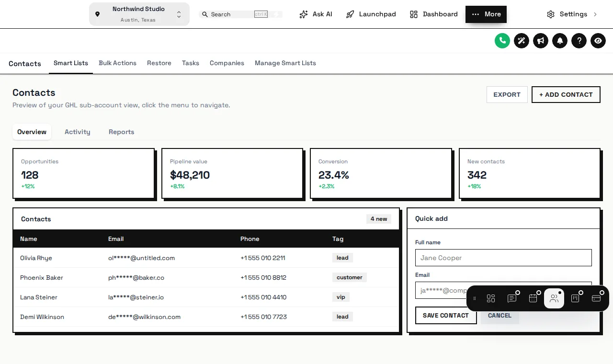Open the Companies tab
Image resolution: width=613 pixels, height=364 pixels.
click(x=227, y=63)
